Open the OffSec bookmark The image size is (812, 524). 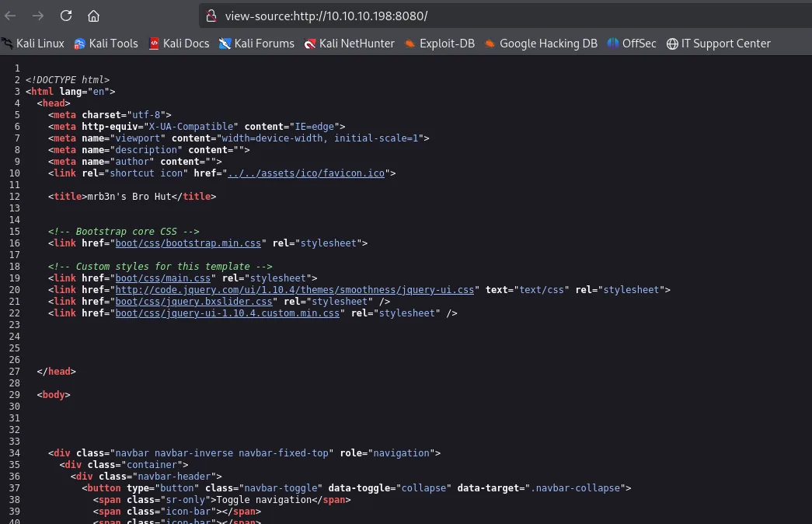632,44
